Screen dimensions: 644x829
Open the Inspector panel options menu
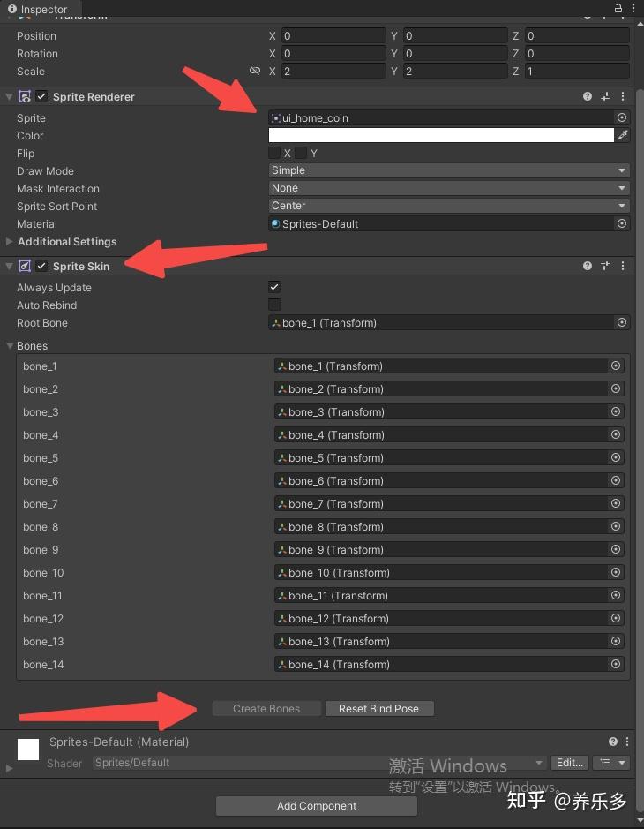(x=633, y=8)
